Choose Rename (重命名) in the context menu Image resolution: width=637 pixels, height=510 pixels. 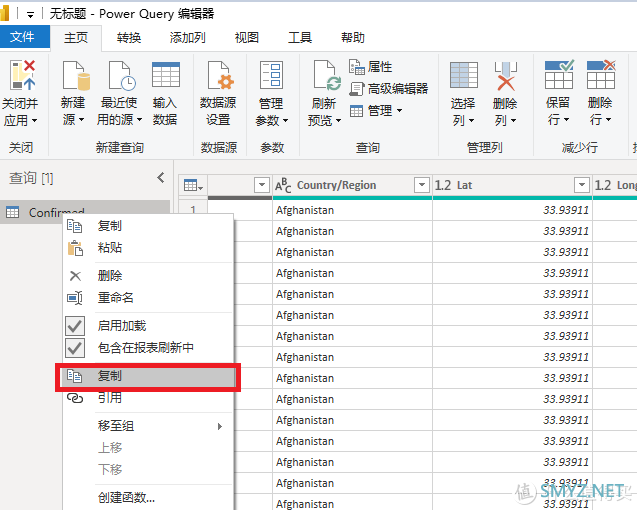tap(149, 298)
